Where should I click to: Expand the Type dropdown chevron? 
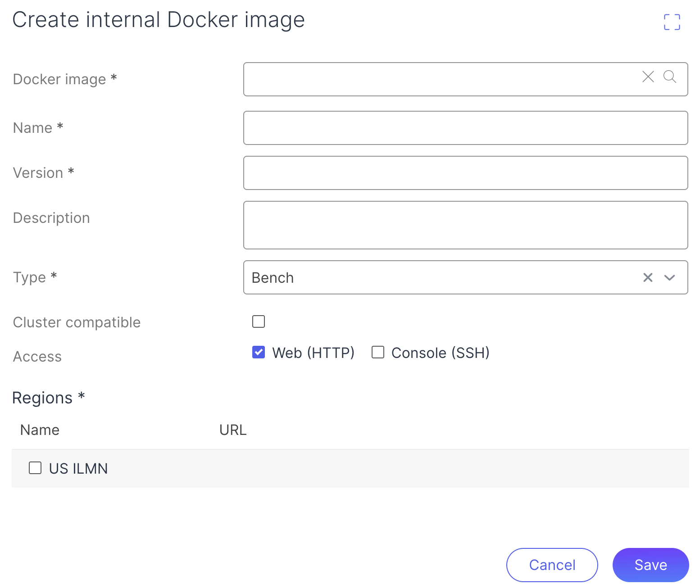pyautogui.click(x=670, y=277)
